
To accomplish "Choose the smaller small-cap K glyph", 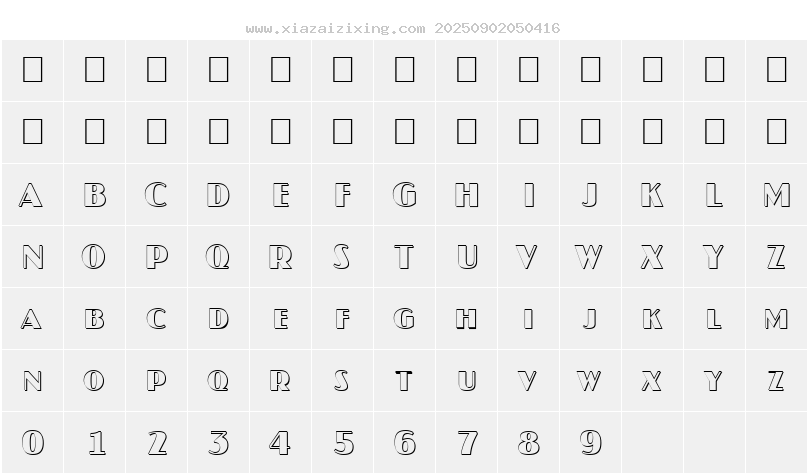I will pos(652,319).
